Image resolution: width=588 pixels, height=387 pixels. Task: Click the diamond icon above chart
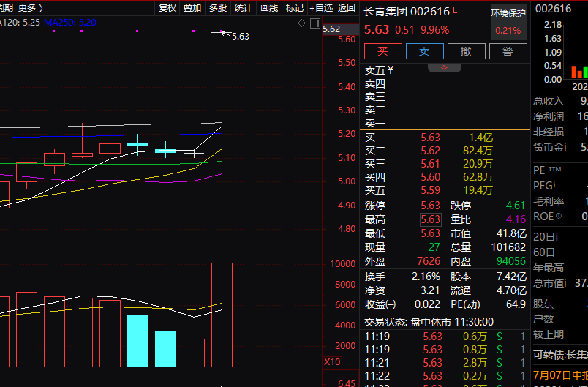[301, 23]
